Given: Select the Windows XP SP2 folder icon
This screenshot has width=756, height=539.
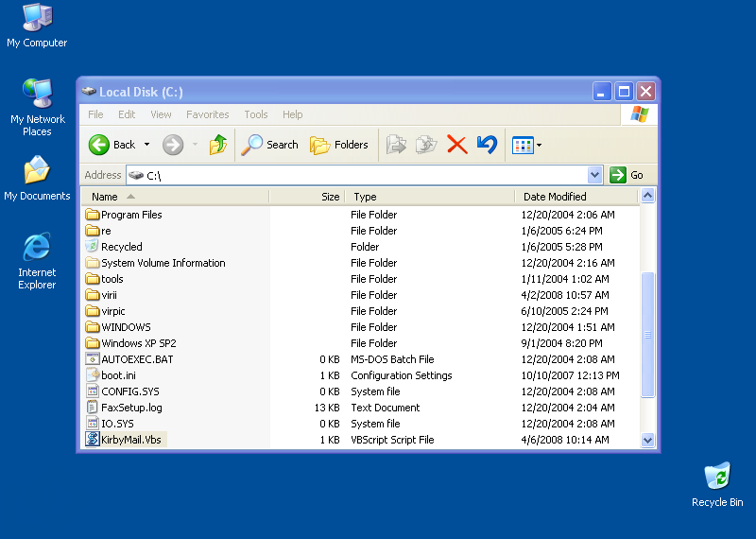Looking at the screenshot, I should [x=92, y=343].
